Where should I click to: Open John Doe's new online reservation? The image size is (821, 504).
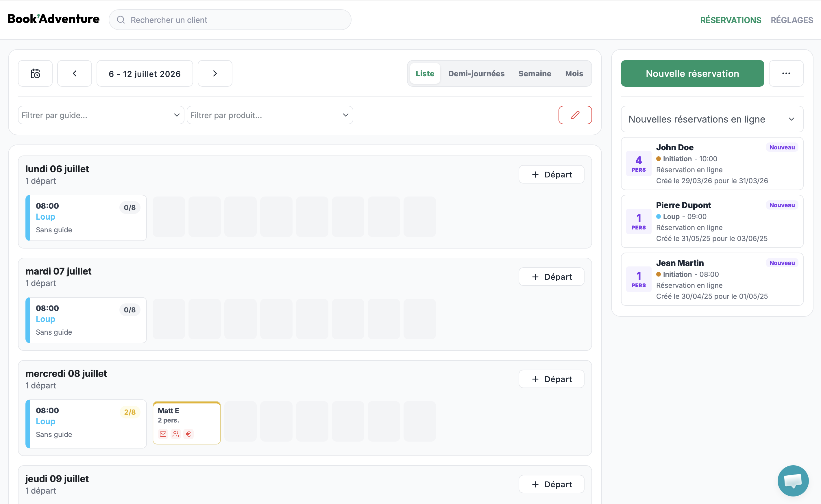(x=712, y=164)
